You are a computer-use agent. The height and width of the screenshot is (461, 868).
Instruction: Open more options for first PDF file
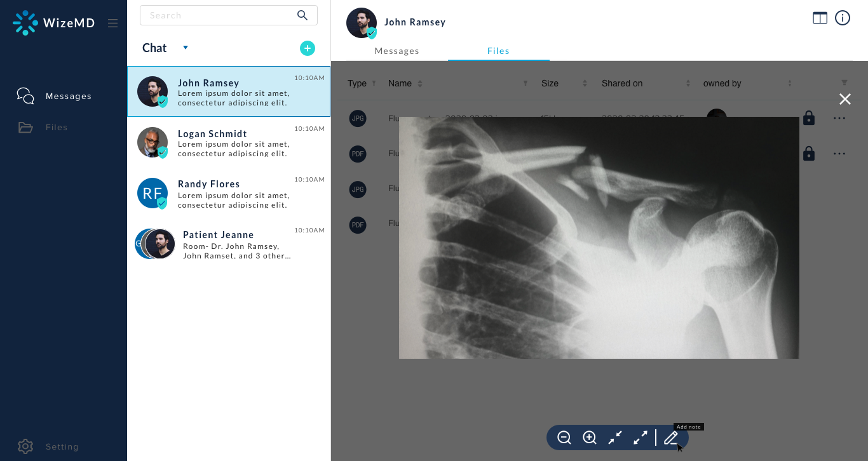coord(839,154)
